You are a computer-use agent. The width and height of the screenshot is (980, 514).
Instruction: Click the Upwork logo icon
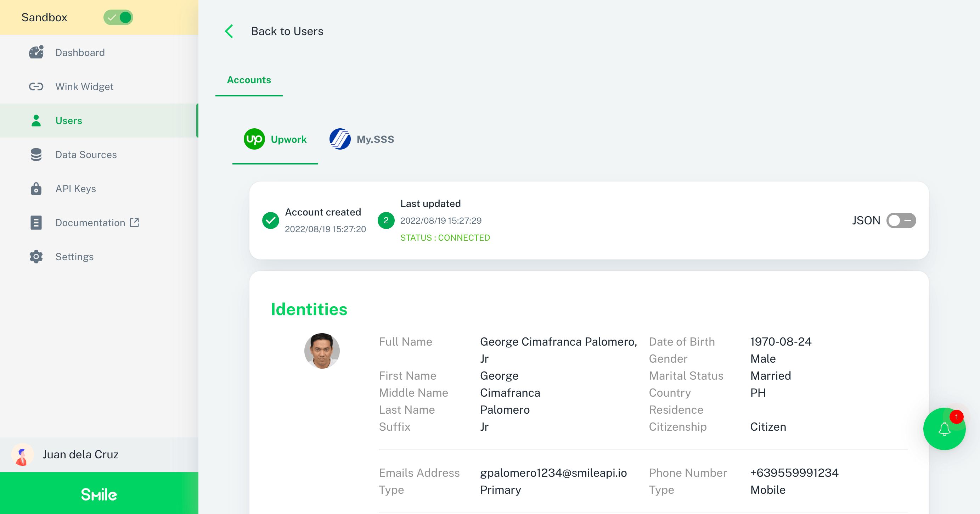point(254,139)
